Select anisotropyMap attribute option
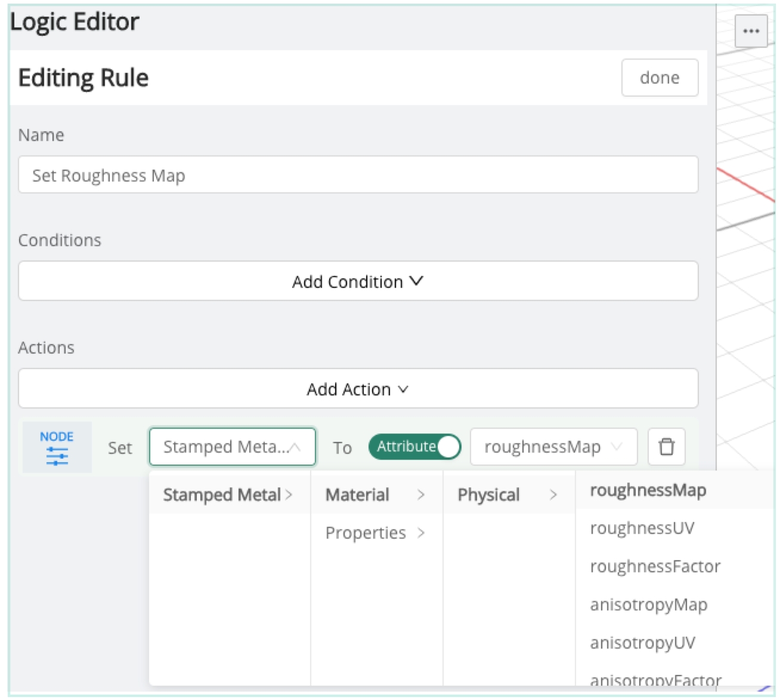 648,605
